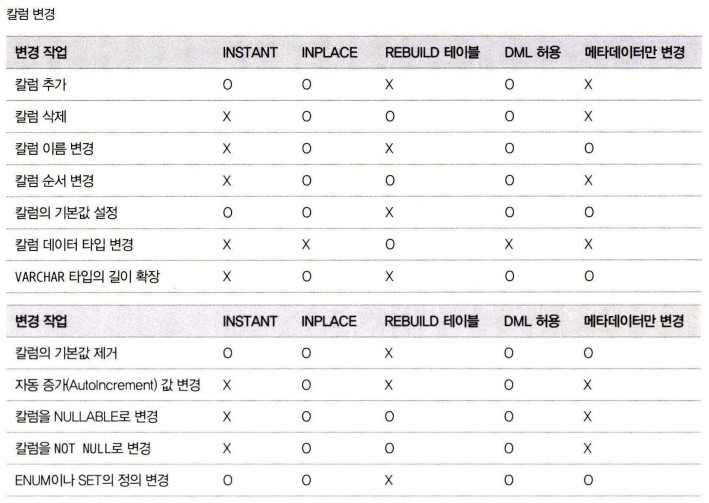Select the '칼럼 삭제' row label
This screenshot has height=503, width=709.
point(42,116)
